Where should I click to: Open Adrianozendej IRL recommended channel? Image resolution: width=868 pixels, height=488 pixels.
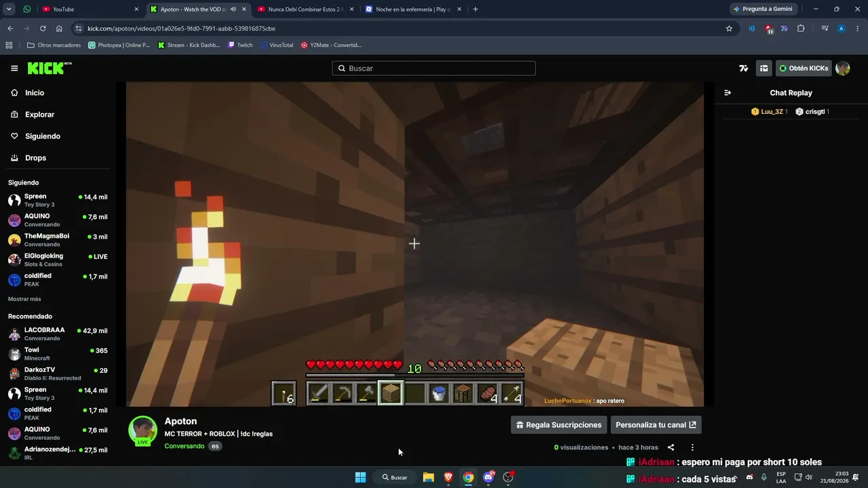click(58, 453)
